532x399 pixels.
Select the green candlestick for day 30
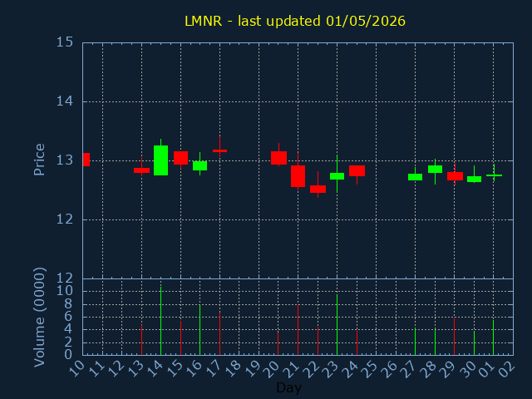tap(474, 179)
